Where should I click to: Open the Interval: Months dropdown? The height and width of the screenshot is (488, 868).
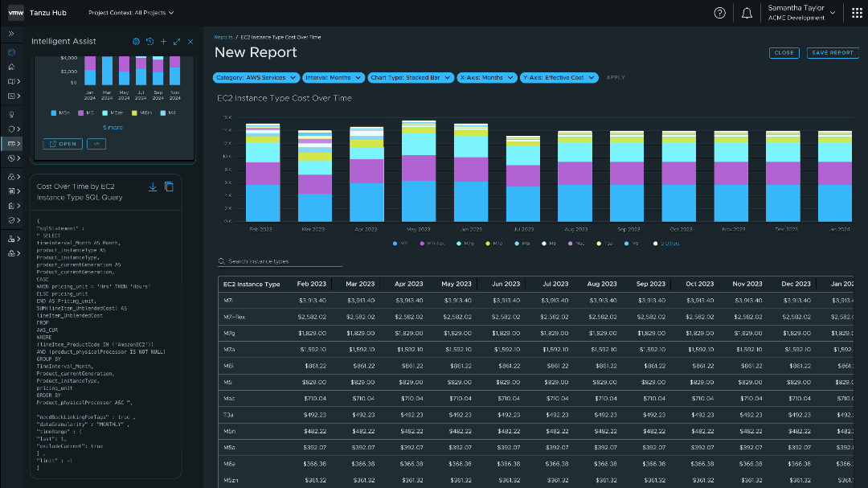334,77
